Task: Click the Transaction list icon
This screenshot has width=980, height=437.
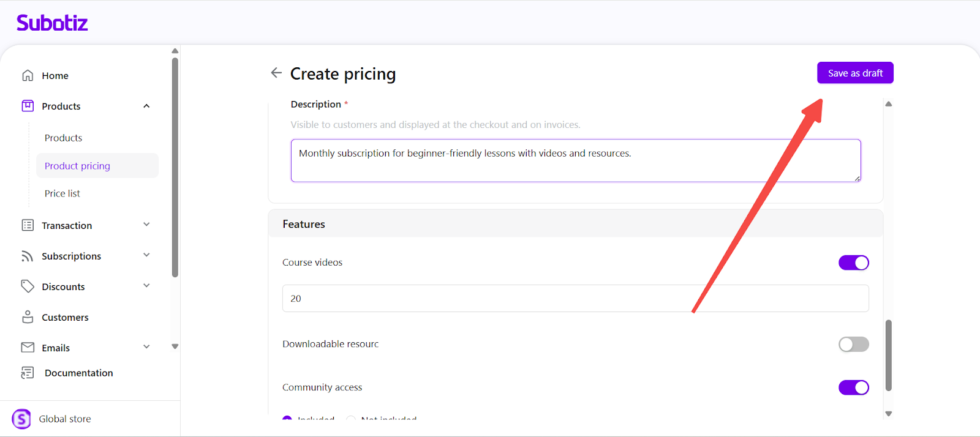Action: click(x=28, y=225)
